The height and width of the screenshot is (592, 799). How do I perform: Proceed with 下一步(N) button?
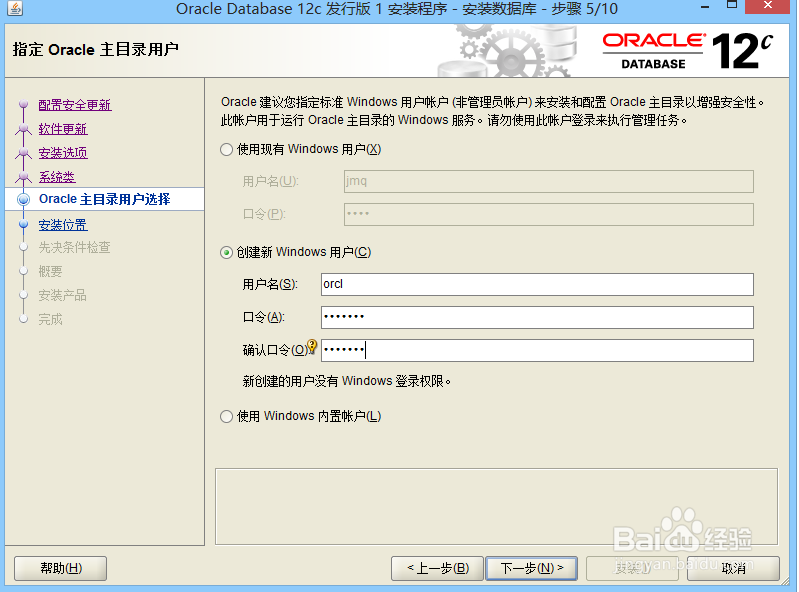pyautogui.click(x=531, y=568)
